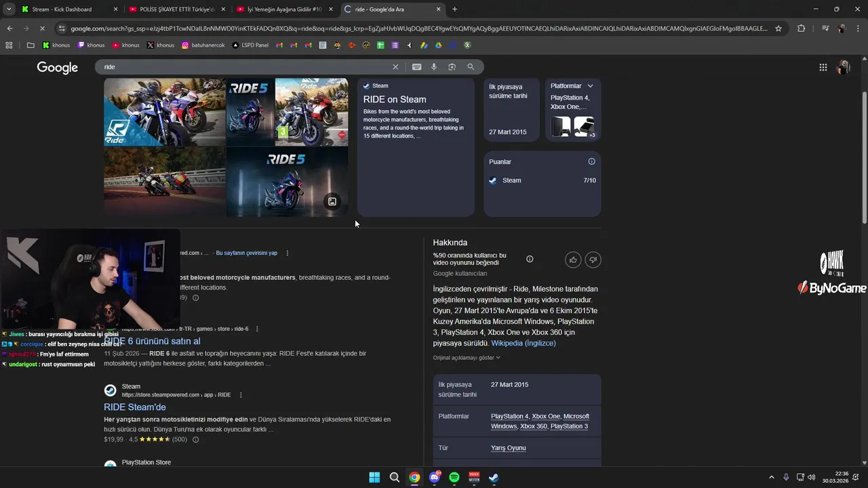This screenshot has width=868, height=488.
Task: Dislike this video game with thumbs down
Action: [593, 260]
